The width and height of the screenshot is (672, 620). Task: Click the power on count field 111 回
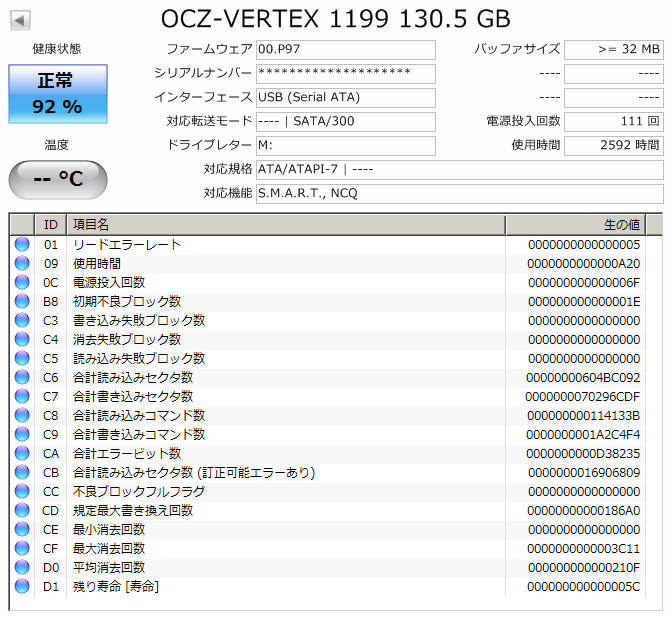pyautogui.click(x=614, y=122)
